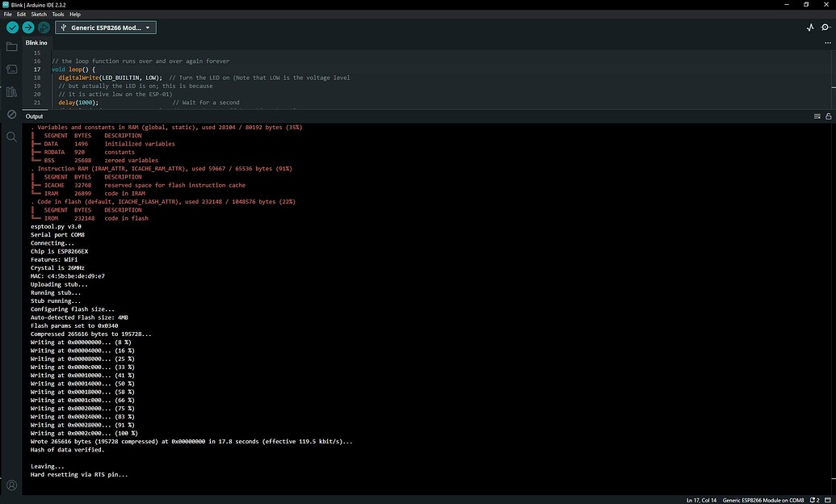Screen dimensions: 836x504
Task: Open the Sketchbook folder icon in the sidebar
Action: pos(11,47)
